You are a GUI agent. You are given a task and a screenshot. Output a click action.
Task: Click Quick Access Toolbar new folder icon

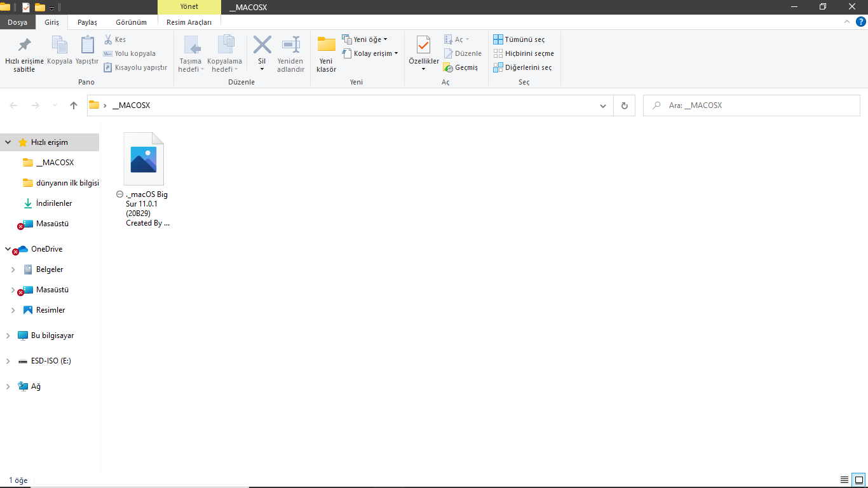click(40, 8)
